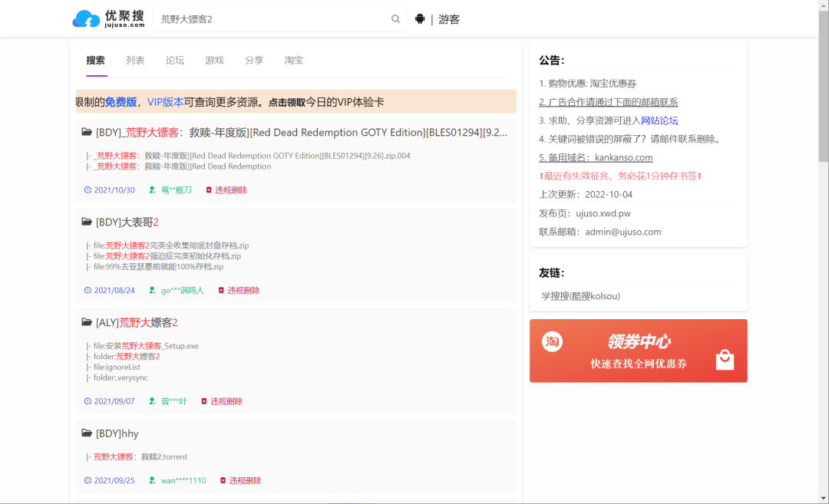Open 购物优惠: 淘宝优惠券 notice

tap(587, 84)
